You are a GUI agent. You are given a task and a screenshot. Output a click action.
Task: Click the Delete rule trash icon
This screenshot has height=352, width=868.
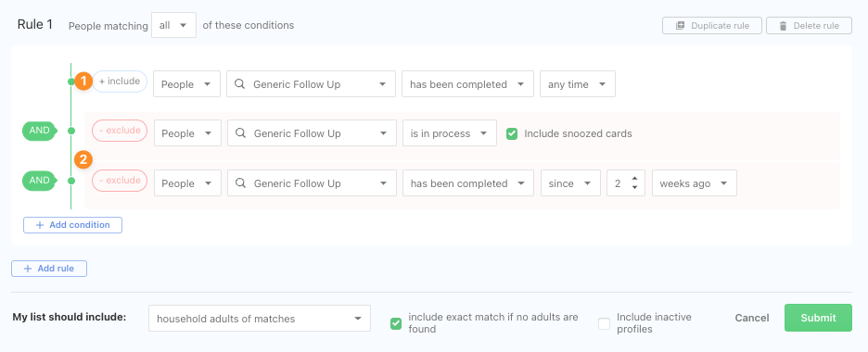[783, 25]
